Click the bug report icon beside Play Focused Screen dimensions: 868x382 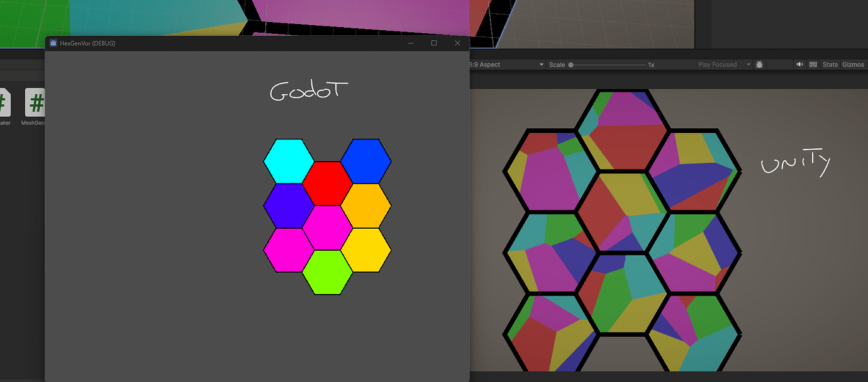(x=759, y=64)
